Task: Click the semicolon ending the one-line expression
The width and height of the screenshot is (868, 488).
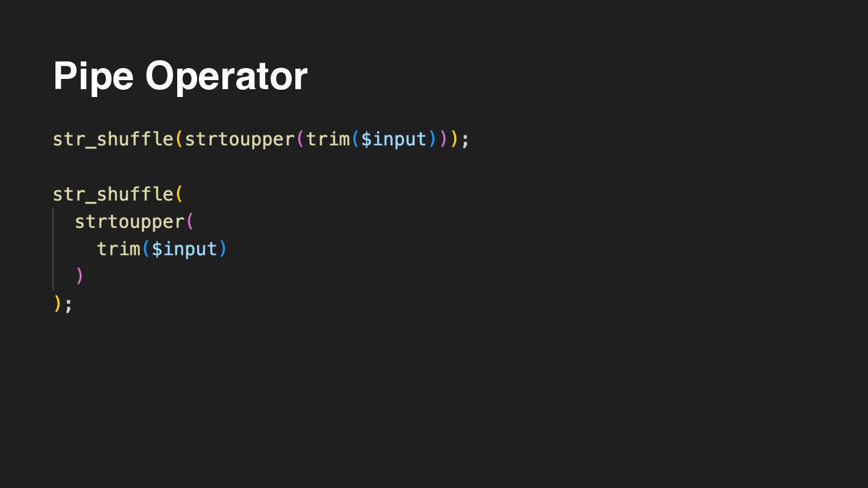Action: click(x=465, y=139)
